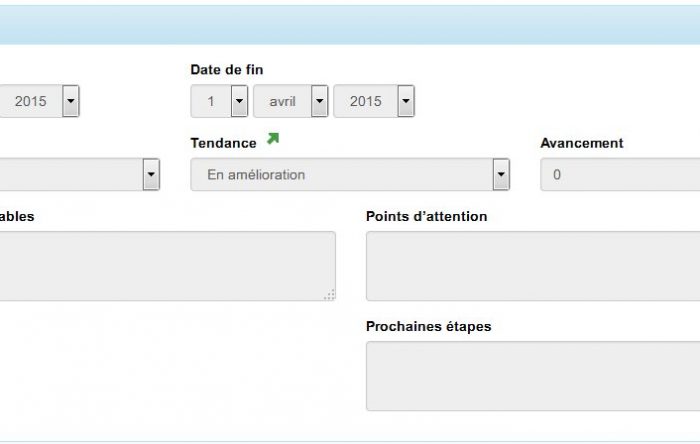Click the resize grip of the left textarea
This screenshot has width=700, height=444.
tap(329, 295)
